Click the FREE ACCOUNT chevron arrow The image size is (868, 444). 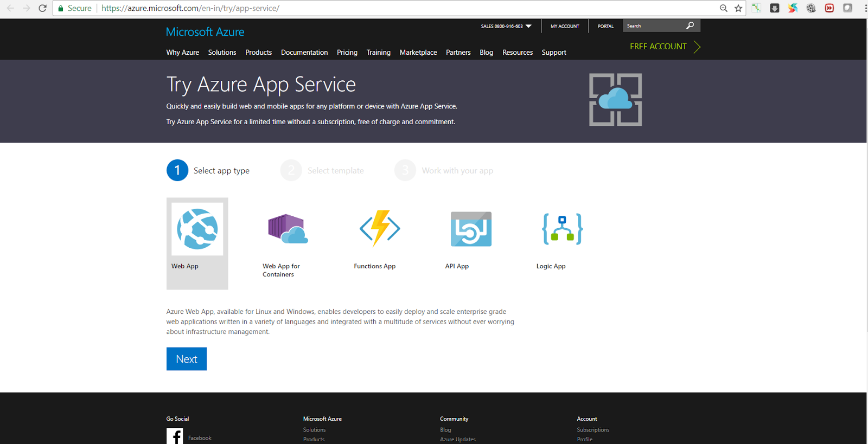pos(697,47)
